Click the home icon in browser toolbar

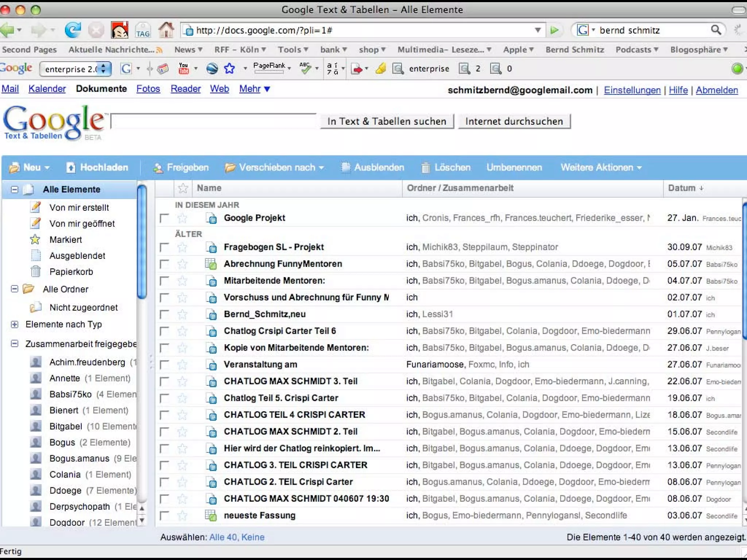[x=166, y=30]
